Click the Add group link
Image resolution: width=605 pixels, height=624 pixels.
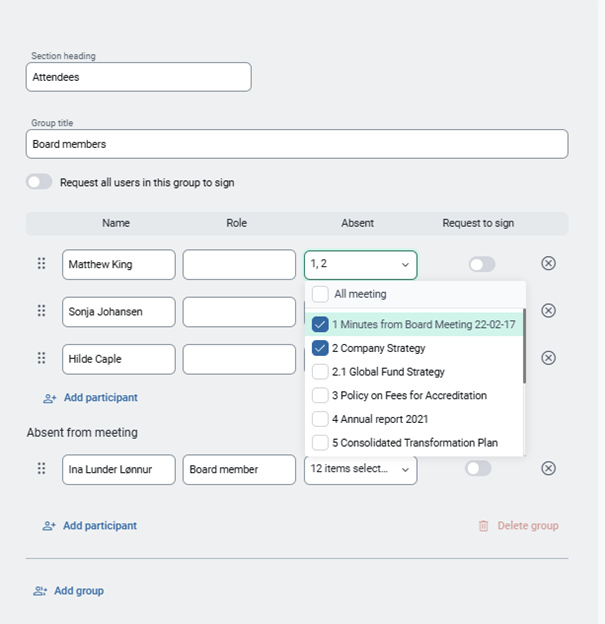pos(68,591)
